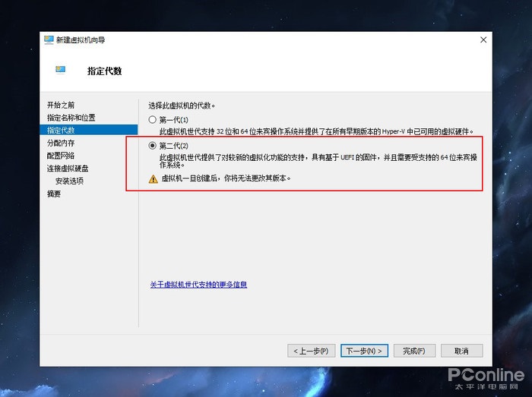The image size is (532, 397).
Task: Go to the 分配内存 step
Action: (x=61, y=143)
